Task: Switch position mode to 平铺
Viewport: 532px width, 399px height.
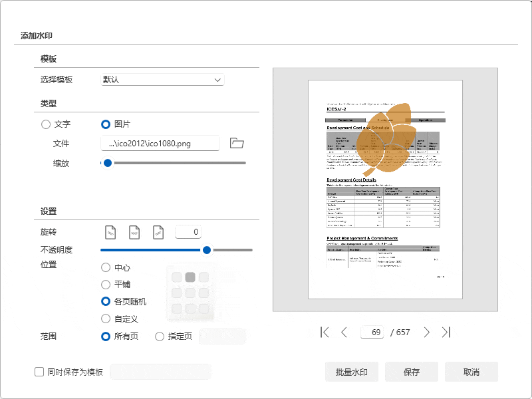Action: pos(105,284)
